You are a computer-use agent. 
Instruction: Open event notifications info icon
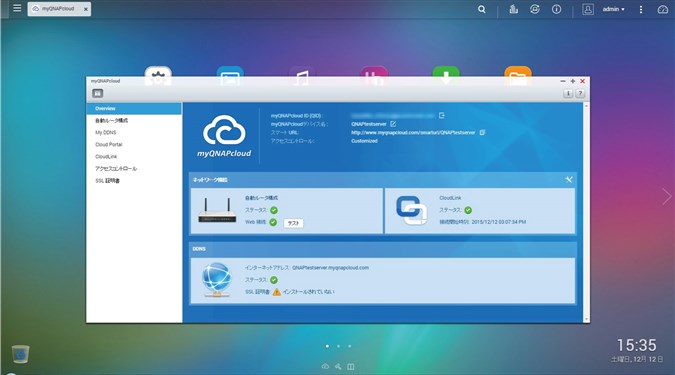pyautogui.click(x=557, y=9)
